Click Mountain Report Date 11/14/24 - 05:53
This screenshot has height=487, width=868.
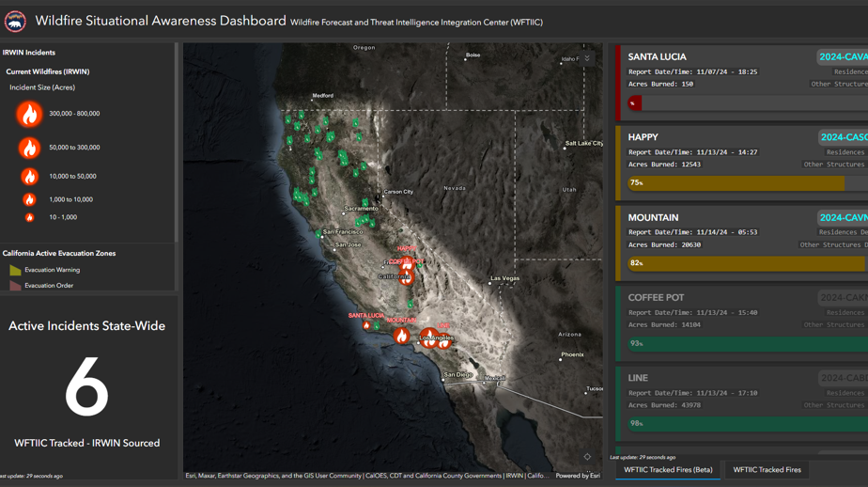pos(692,233)
